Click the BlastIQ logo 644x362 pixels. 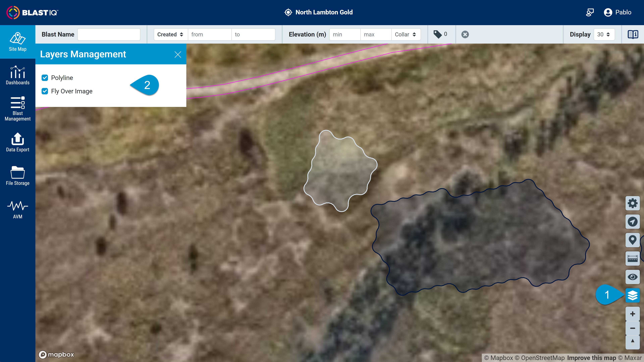tap(32, 13)
